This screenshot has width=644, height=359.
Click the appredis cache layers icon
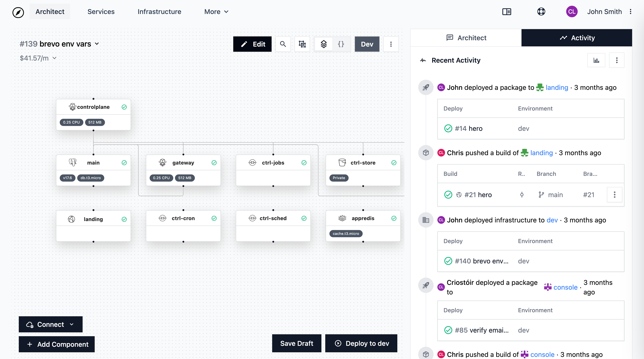click(342, 218)
